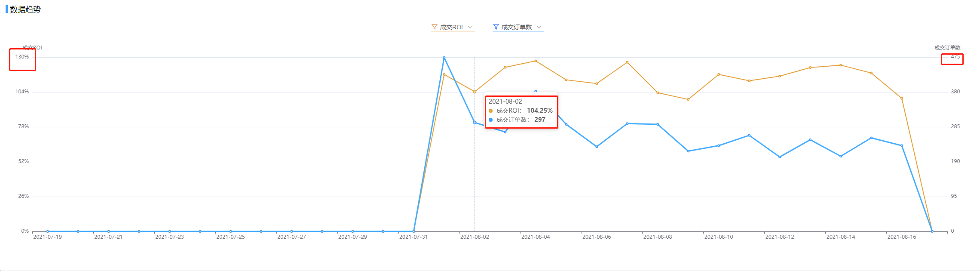Screen dimensions: 980x271
Task: Click the data point on 2021-07-19
Action: pyautogui.click(x=47, y=231)
